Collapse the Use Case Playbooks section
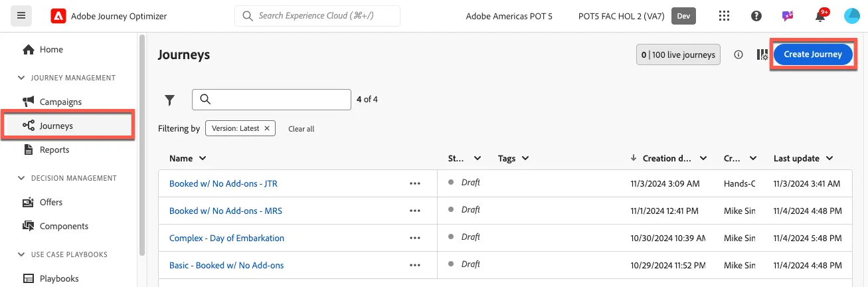The image size is (868, 287). (21, 254)
